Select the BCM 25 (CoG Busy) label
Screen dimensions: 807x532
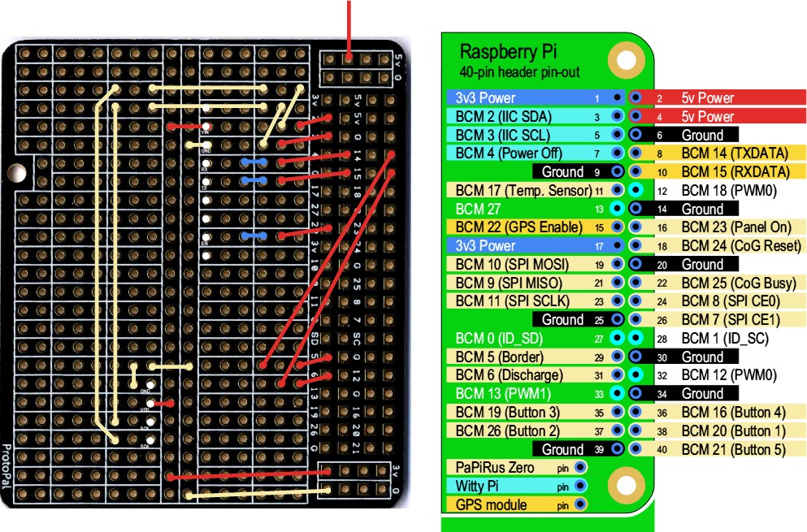tap(739, 283)
